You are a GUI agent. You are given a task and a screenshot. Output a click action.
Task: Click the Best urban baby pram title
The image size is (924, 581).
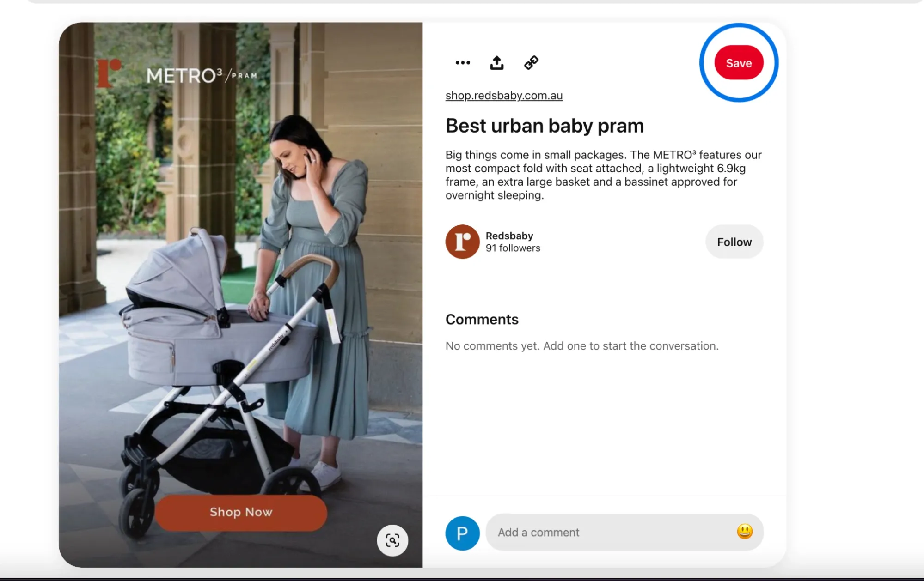click(x=545, y=126)
